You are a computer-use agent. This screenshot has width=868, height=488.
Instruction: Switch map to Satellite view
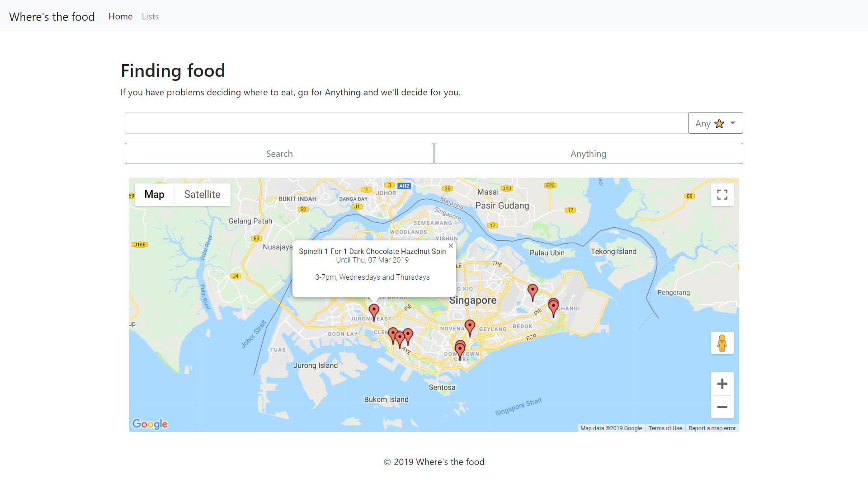tap(202, 194)
